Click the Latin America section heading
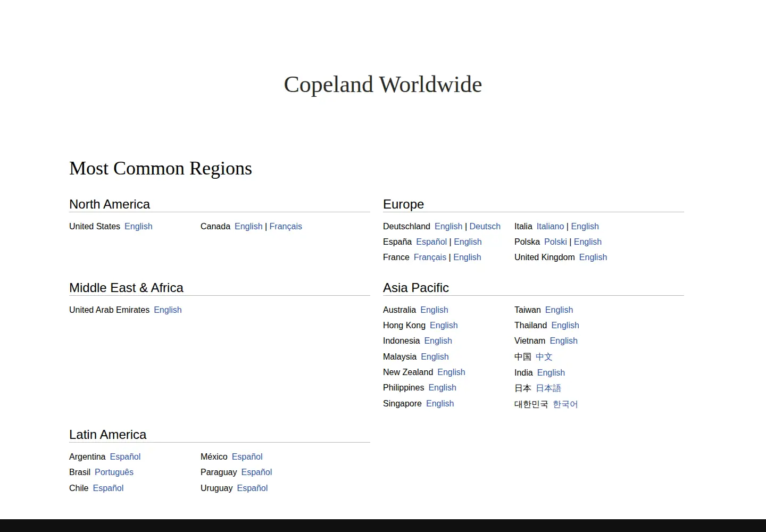766x532 pixels. (107, 435)
